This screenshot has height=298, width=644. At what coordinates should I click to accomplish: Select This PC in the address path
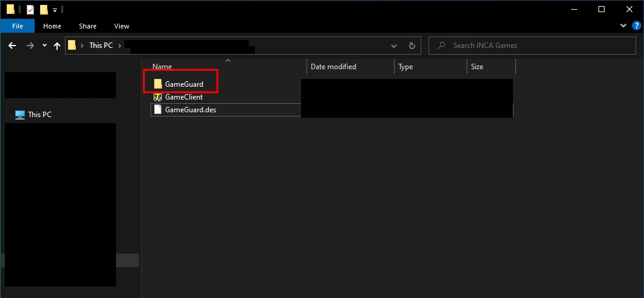coord(101,46)
